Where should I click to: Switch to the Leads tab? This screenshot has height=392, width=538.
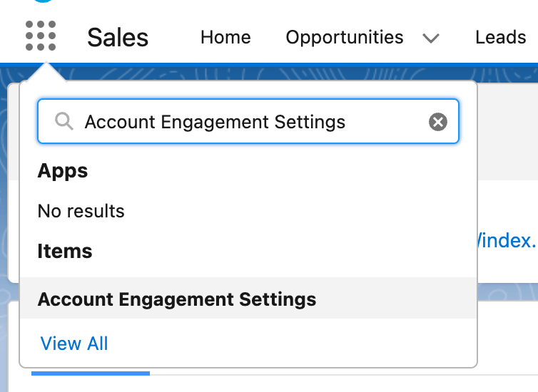click(500, 37)
